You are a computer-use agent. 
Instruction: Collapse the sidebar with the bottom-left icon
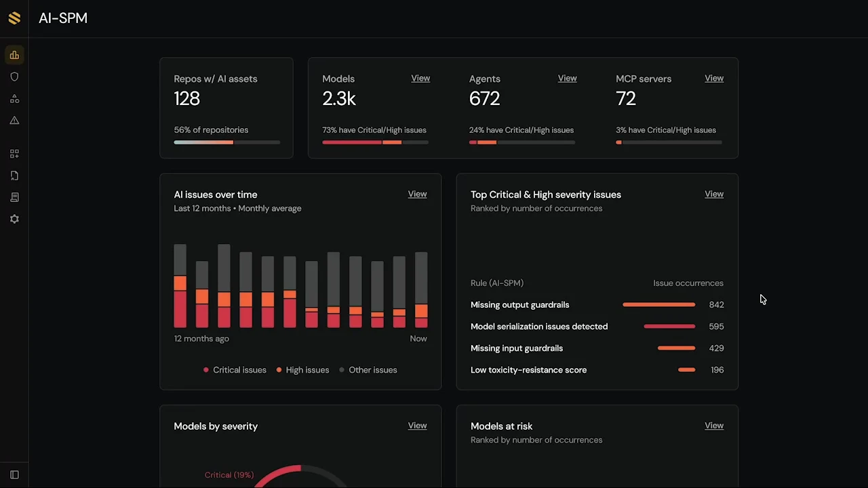pyautogui.click(x=14, y=474)
